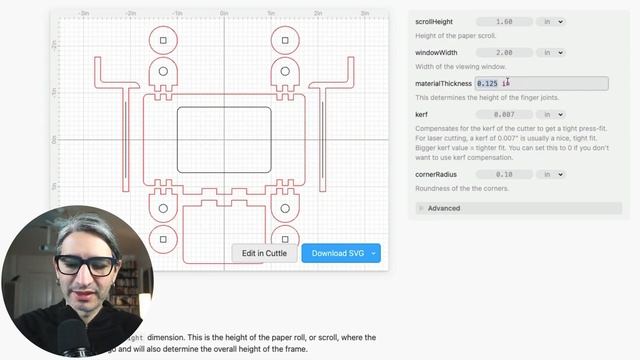
Task: Click the scrollHeight value field 1.60
Action: [x=504, y=22]
